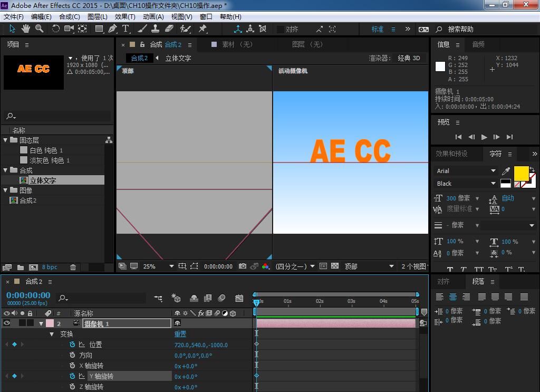Open the 效果(T) menu
Image resolution: width=540 pixels, height=392 pixels.
pyautogui.click(x=125, y=17)
